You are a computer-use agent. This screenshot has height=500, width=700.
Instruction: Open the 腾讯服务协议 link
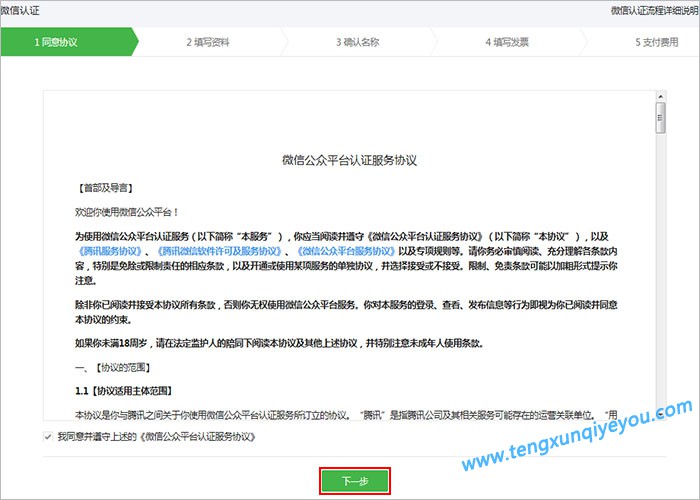tap(110, 251)
